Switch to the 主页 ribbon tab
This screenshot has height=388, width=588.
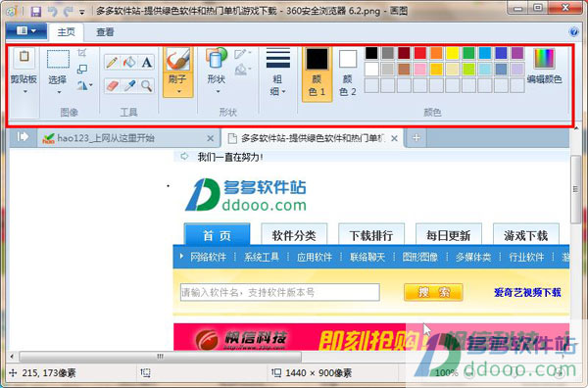point(66,32)
